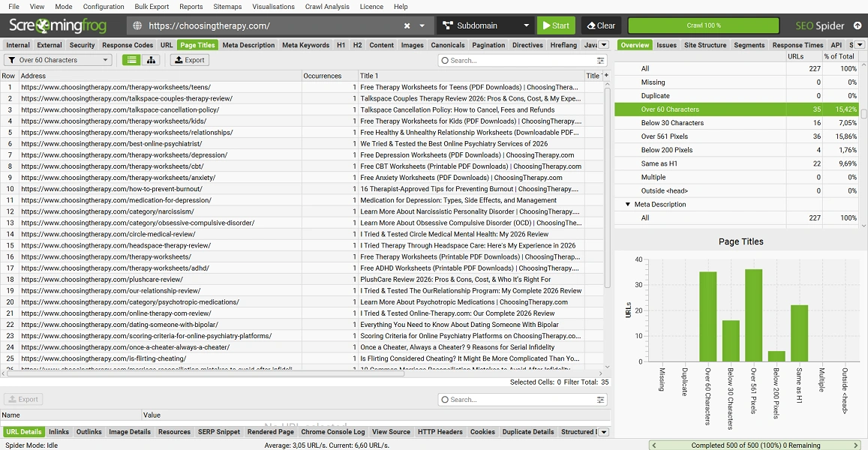Click the Filter Total: 35 text
The width and height of the screenshot is (868, 450).
click(x=586, y=382)
